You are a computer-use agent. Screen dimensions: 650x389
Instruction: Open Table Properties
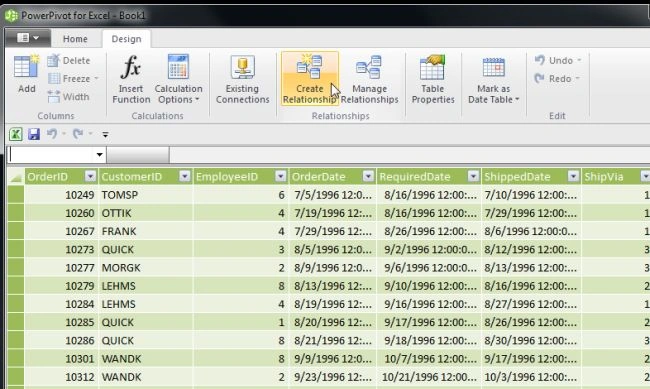tap(433, 79)
